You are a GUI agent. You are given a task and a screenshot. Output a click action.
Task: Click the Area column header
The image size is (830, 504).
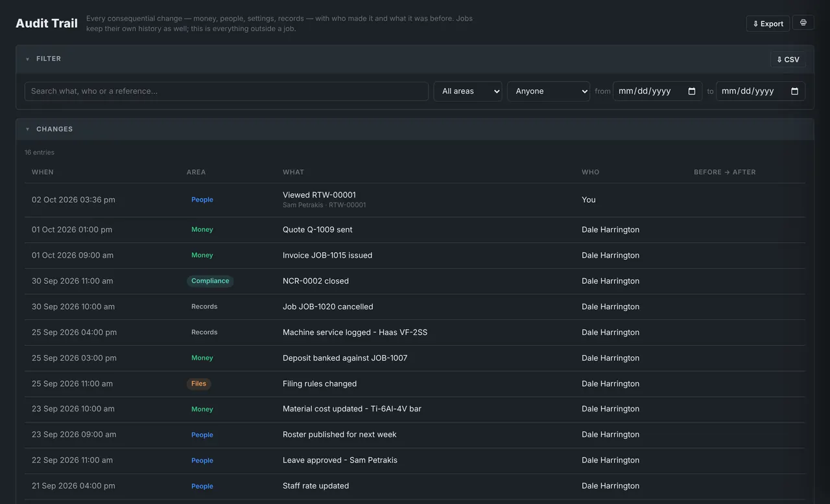click(196, 172)
